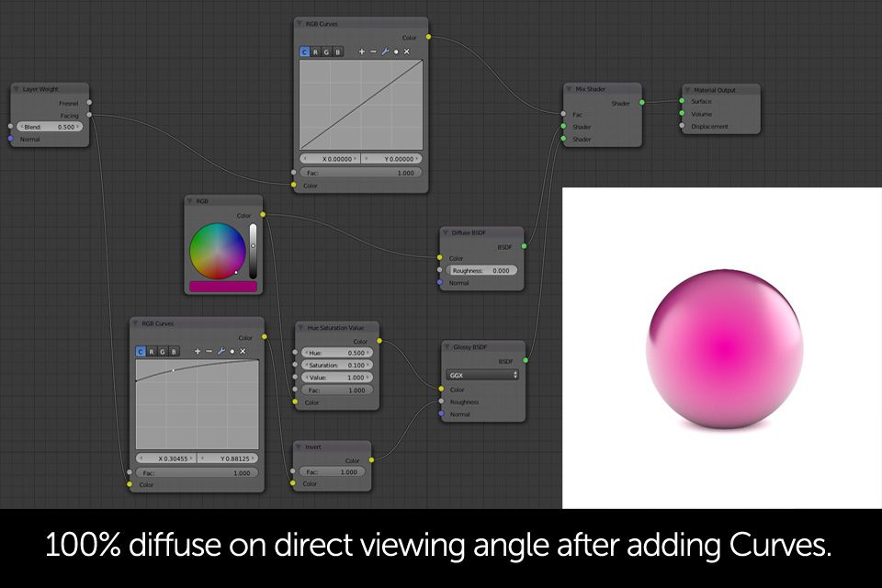The image size is (882, 588).
Task: Click X 0.00000 field in upper RGB Curves
Action: pos(330,159)
